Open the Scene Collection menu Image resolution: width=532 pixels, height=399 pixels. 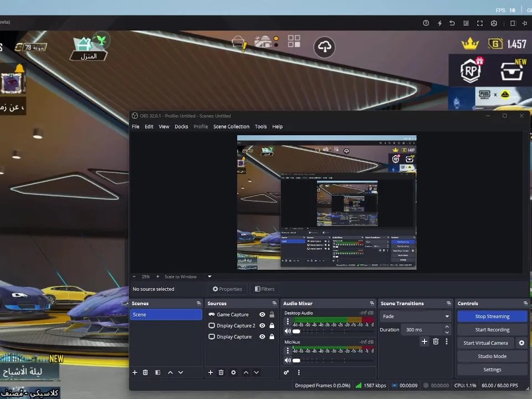coord(232,126)
